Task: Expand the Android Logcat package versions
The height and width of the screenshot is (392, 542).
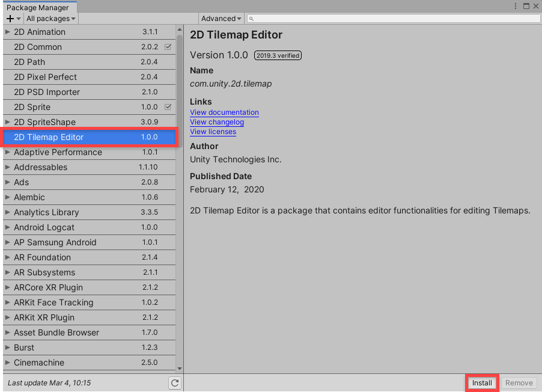Action: (x=8, y=227)
